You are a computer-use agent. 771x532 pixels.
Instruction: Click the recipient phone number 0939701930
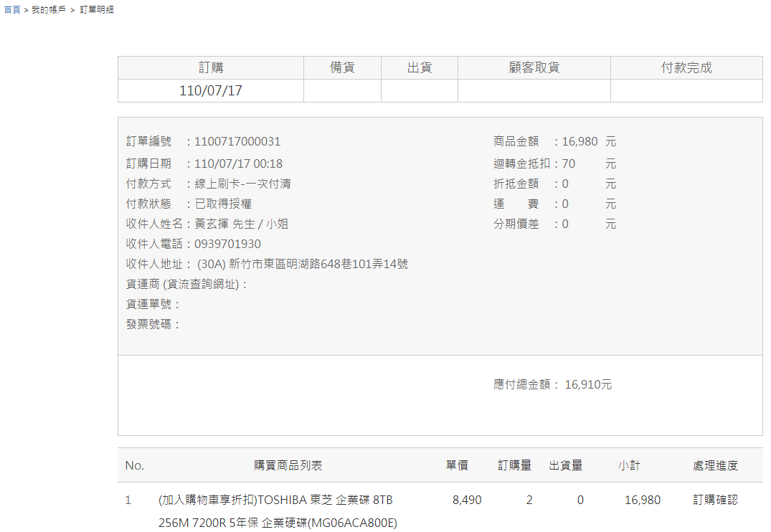point(227,244)
